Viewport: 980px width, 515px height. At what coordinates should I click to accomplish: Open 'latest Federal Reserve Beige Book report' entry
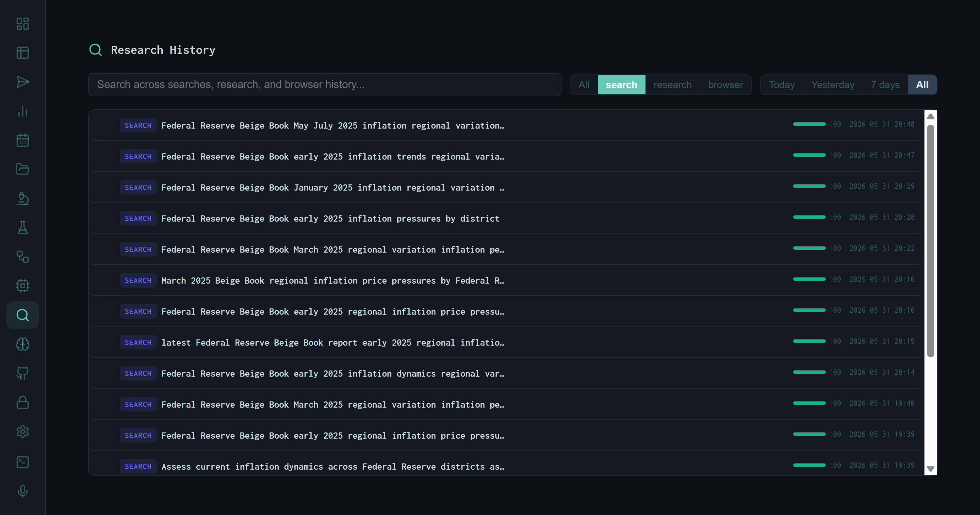(x=506, y=342)
